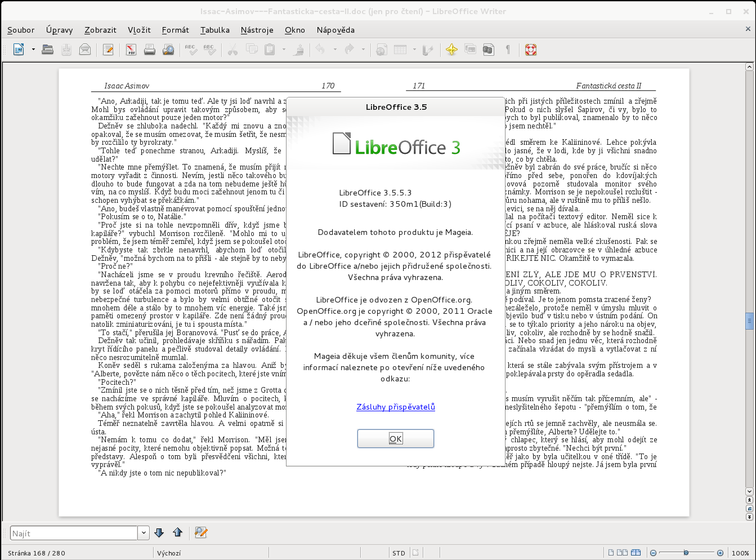Click the Cut scissors icon

pos(232,50)
